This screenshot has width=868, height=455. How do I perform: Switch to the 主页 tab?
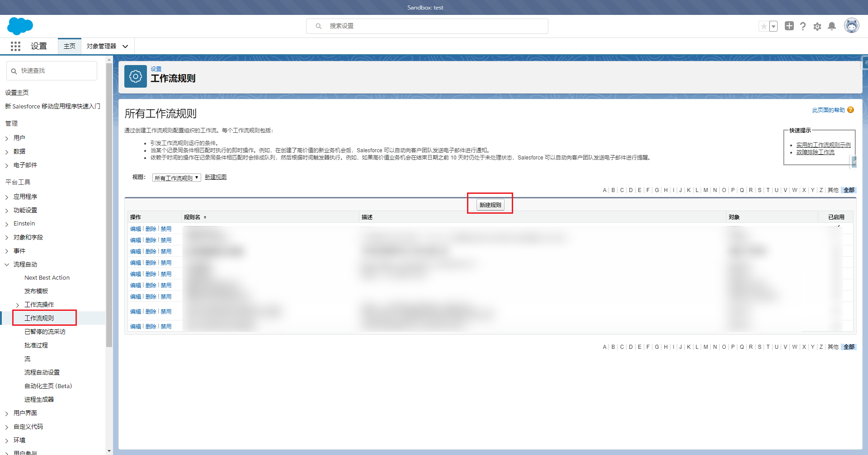(70, 46)
